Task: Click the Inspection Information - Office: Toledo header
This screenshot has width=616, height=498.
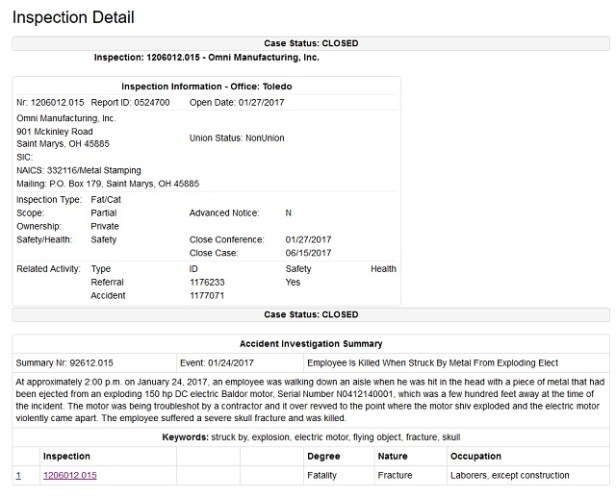Action: click(206, 86)
